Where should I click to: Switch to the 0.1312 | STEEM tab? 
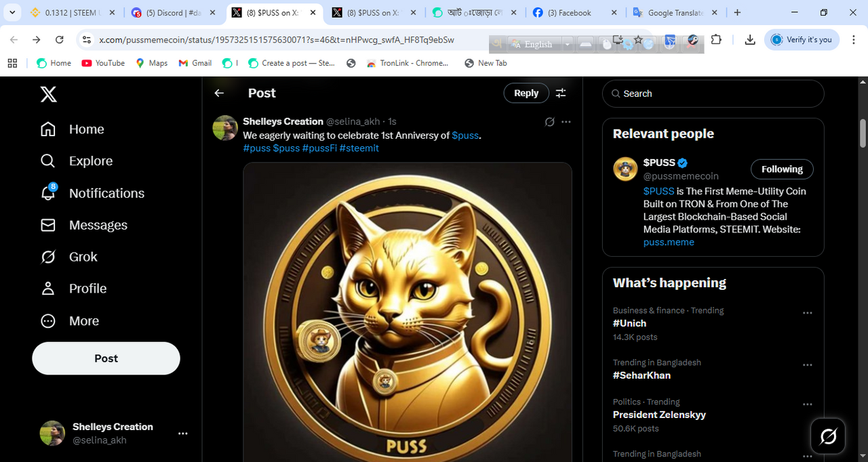pyautogui.click(x=72, y=12)
